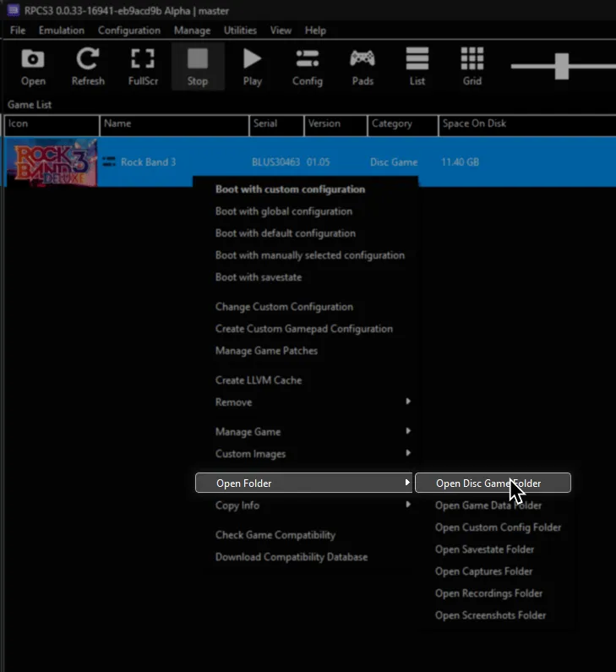Click Open Disc Game Folder
616x672 pixels.
click(x=493, y=483)
